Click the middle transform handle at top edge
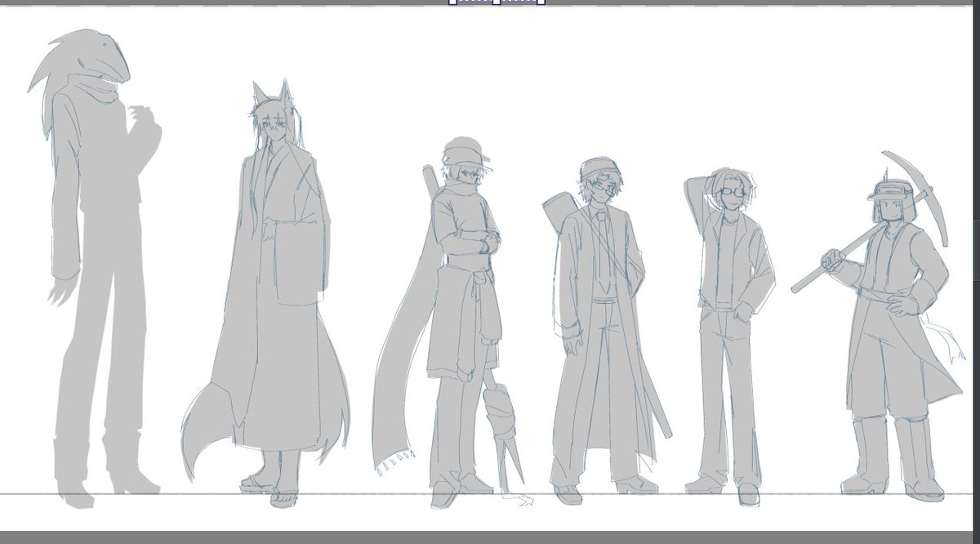Viewport: 980px width, 544px height. pos(496,2)
